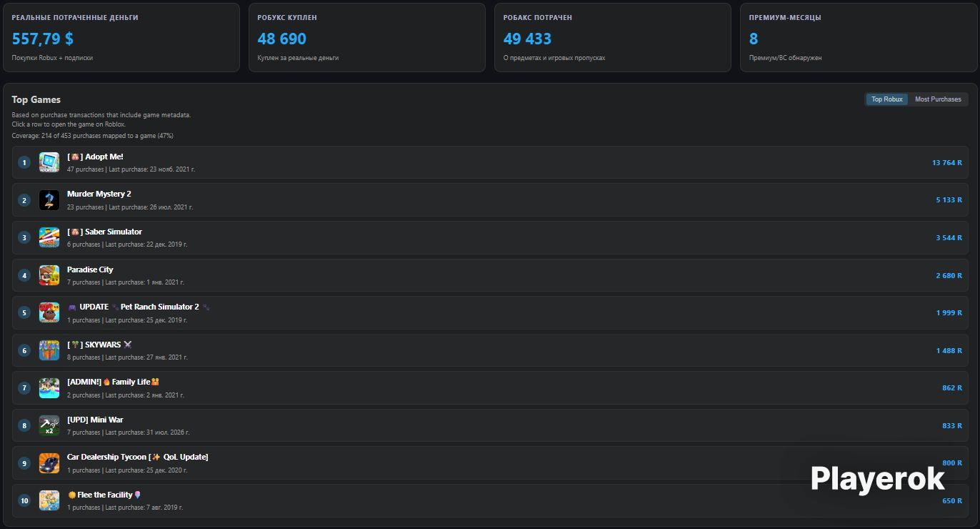Click the 862 R amount
Viewport: 980px width, 529px height.
click(x=952, y=388)
